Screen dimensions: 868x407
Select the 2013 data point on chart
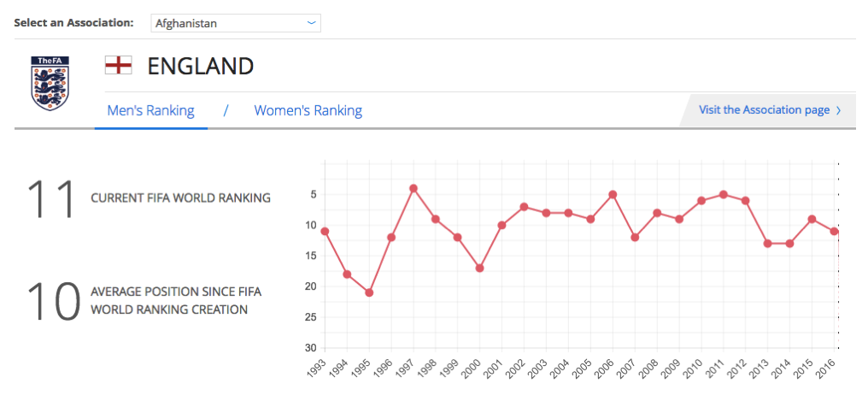(x=768, y=244)
